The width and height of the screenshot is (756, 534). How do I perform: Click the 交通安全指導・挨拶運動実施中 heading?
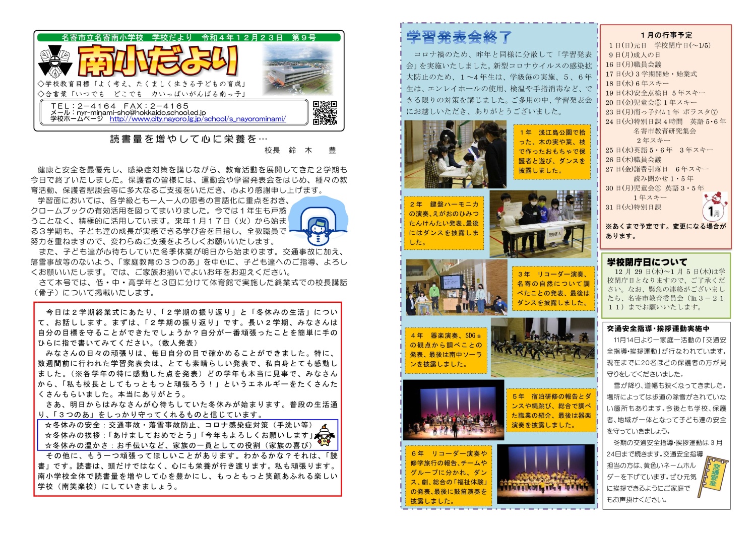pyautogui.click(x=658, y=328)
